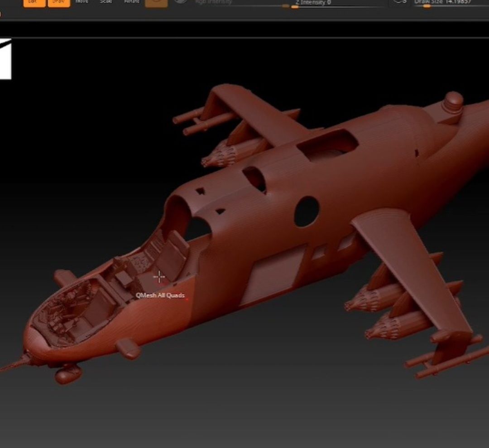This screenshot has height=448, width=489.
Task: Toggle the Draw mode button
Action: pyautogui.click(x=59, y=3)
